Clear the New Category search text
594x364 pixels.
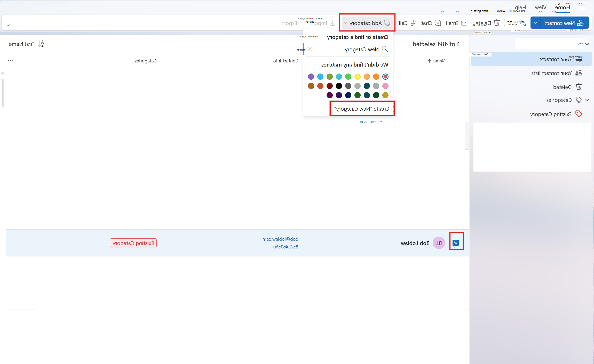(x=310, y=49)
